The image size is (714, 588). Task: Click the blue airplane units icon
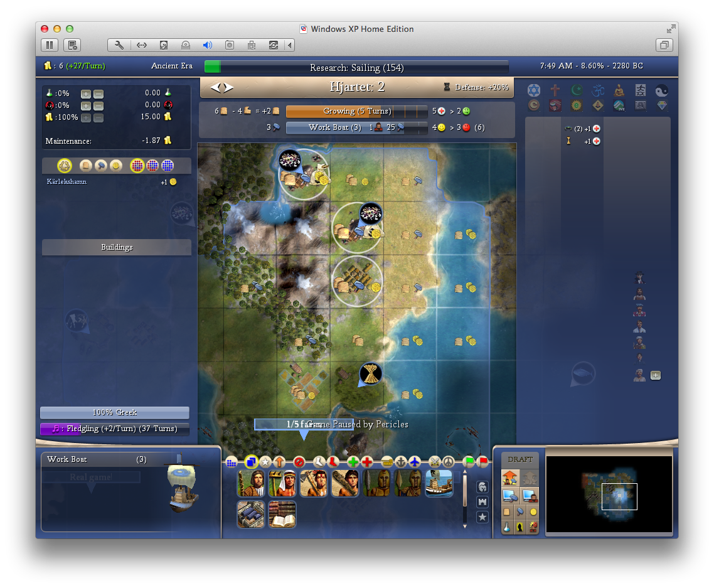click(415, 462)
